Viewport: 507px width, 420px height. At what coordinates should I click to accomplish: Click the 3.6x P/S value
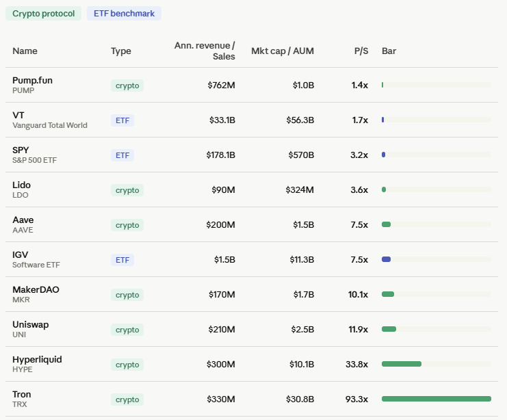tap(359, 190)
